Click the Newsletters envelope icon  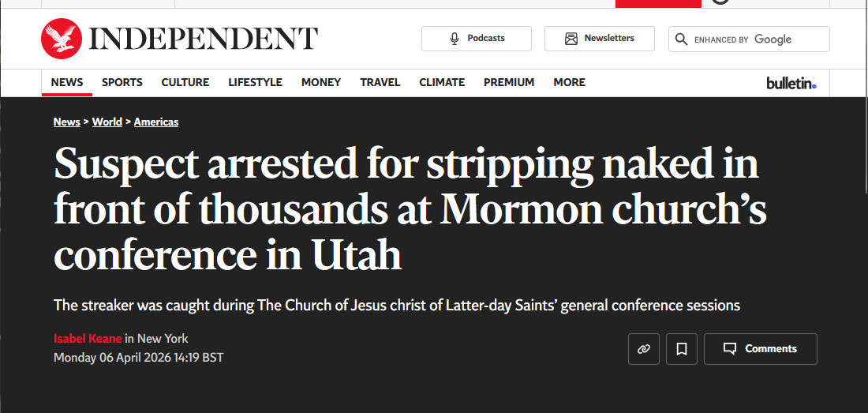click(571, 39)
